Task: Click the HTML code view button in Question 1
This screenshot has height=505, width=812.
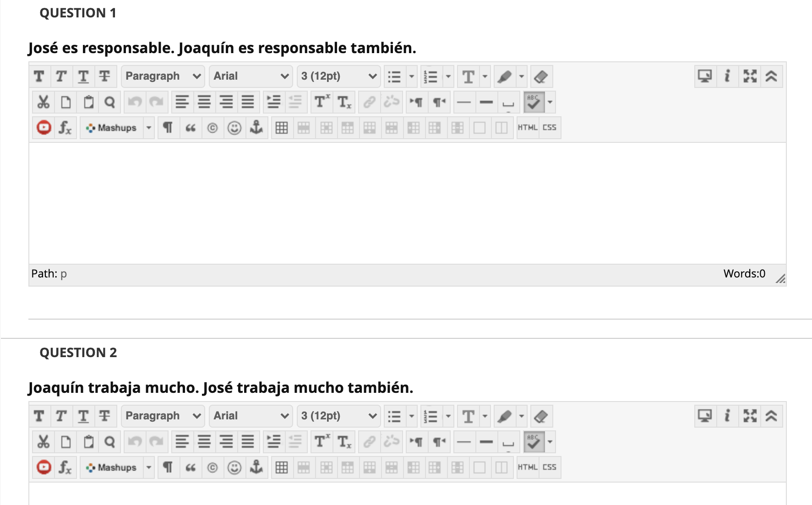Action: pos(527,128)
